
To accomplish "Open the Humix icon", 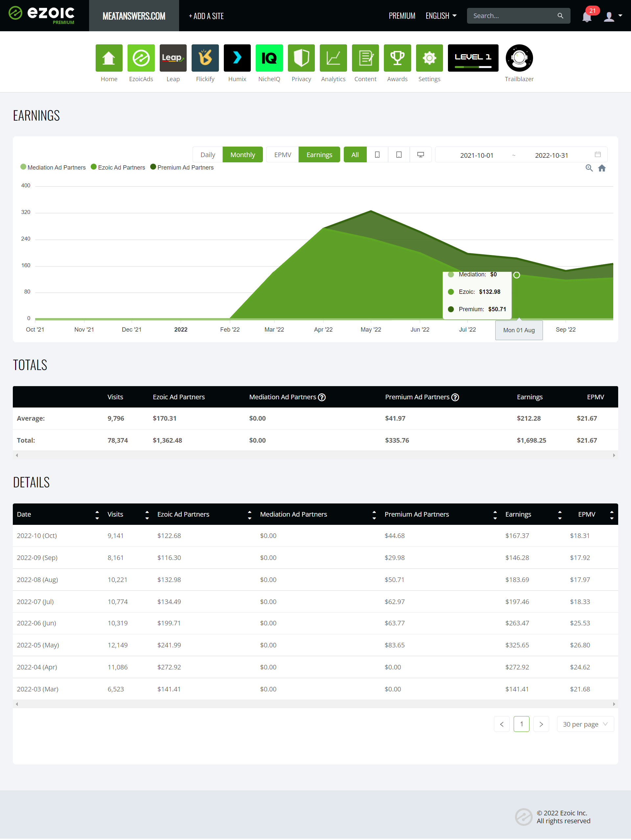I will pos(237,58).
